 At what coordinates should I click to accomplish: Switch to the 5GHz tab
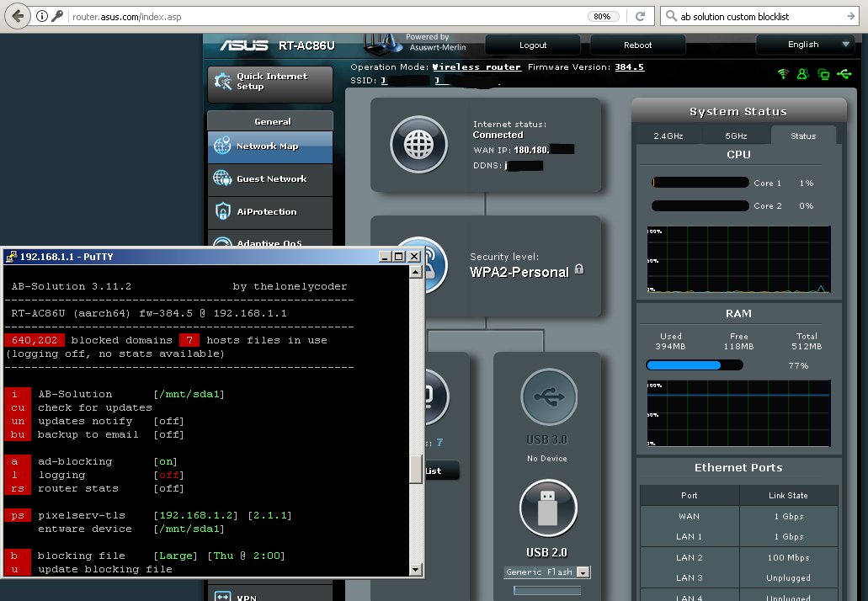(x=736, y=136)
